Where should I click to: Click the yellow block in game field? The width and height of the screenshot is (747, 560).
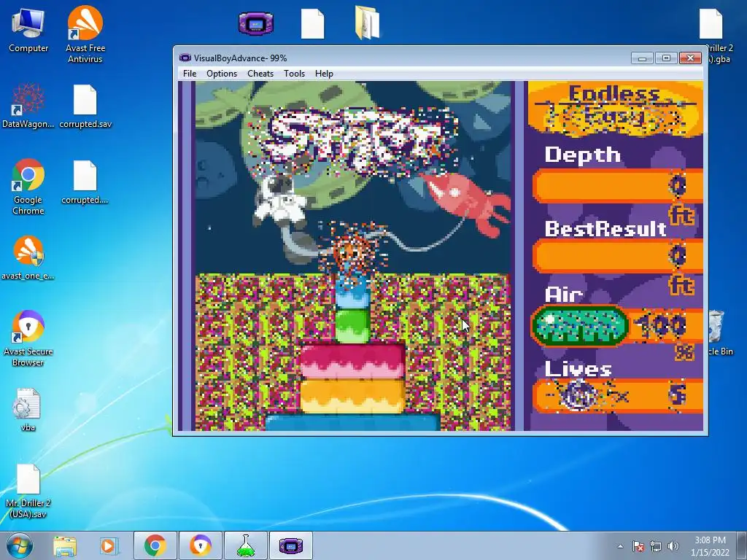click(x=352, y=396)
